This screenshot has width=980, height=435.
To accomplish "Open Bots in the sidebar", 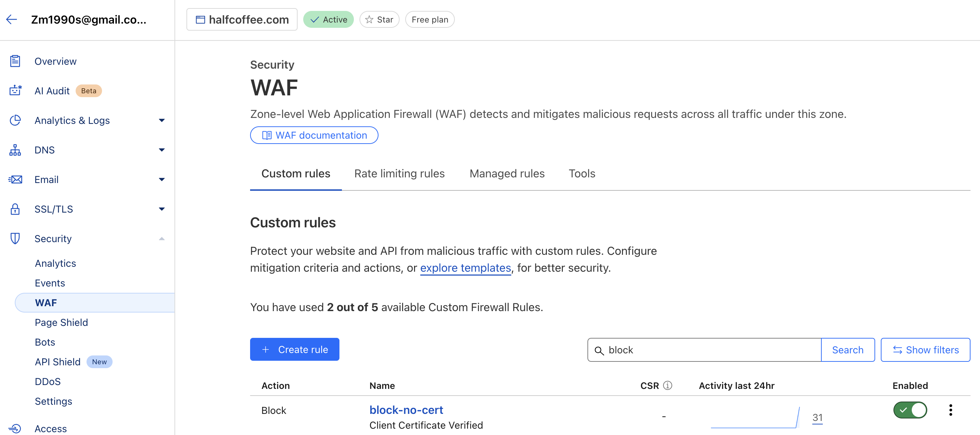I will click(x=45, y=342).
